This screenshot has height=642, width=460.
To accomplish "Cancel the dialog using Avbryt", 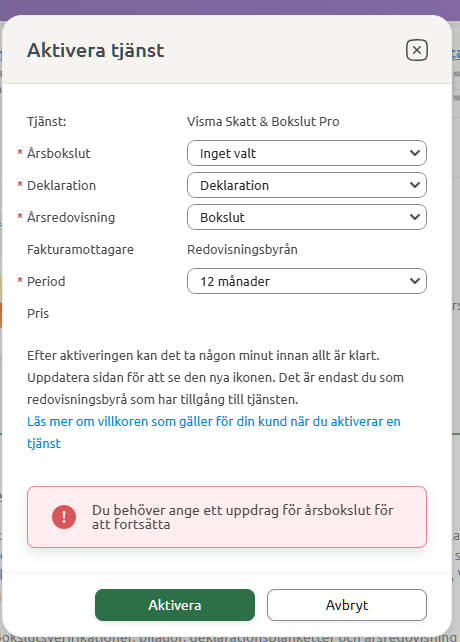I will coord(347,605).
